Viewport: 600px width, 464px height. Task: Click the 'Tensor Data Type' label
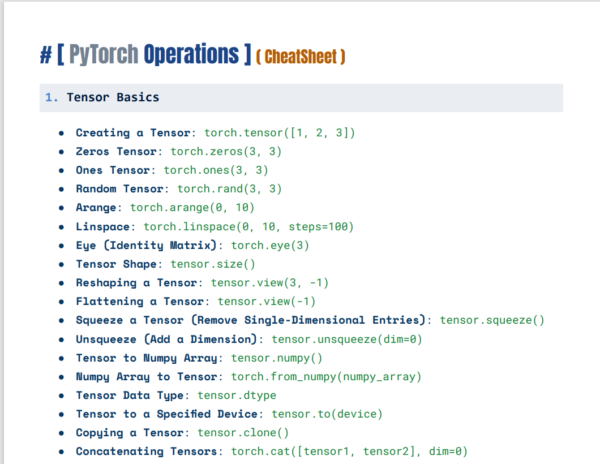[x=129, y=396]
